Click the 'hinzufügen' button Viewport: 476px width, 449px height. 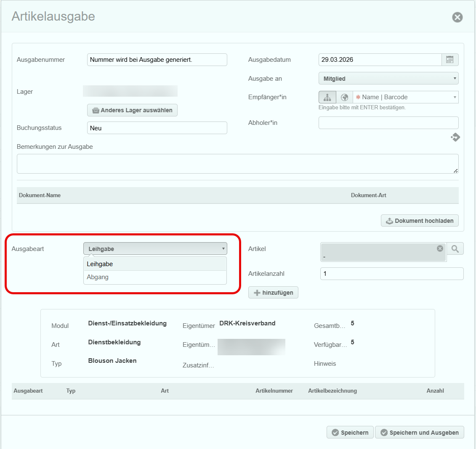point(273,293)
